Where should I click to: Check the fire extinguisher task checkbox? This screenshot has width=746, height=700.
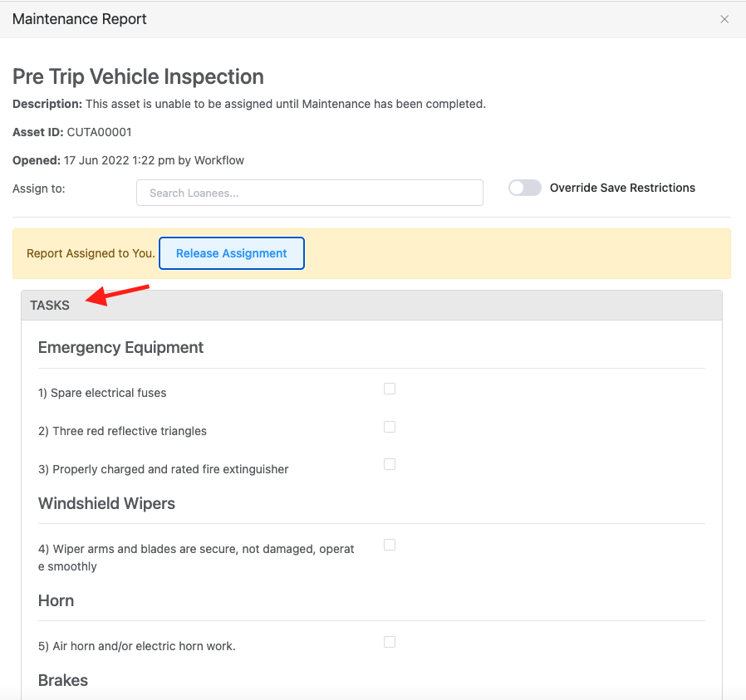pyautogui.click(x=390, y=464)
